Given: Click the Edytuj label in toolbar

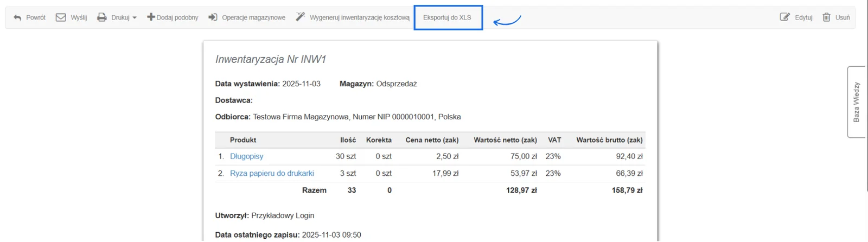Looking at the screenshot, I should coord(803,17).
